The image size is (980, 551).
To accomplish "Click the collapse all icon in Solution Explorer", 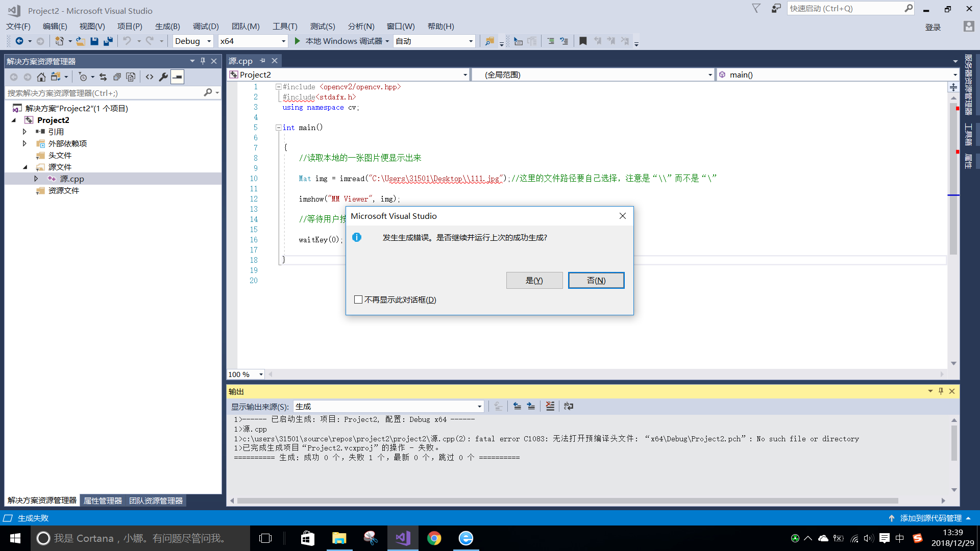I will click(x=117, y=77).
